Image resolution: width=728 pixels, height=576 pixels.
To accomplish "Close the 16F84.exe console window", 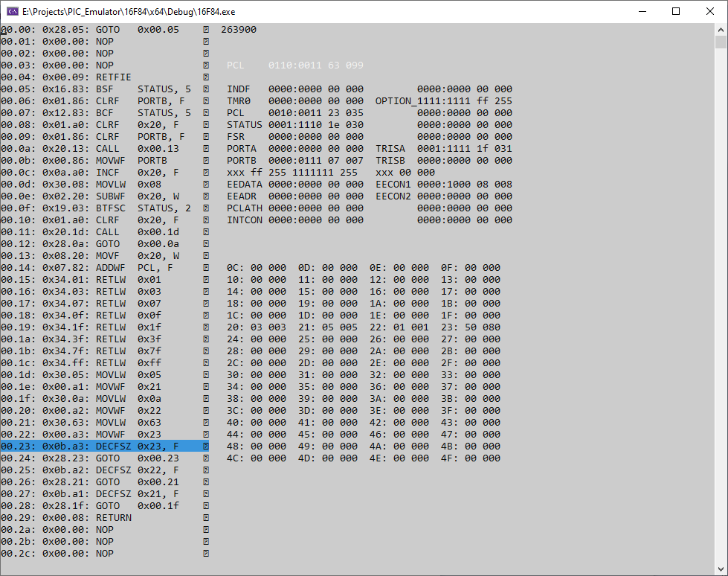I will click(x=710, y=11).
